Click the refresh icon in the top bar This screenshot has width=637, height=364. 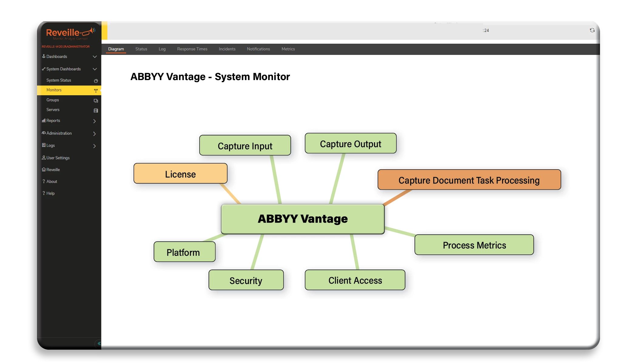pyautogui.click(x=592, y=30)
